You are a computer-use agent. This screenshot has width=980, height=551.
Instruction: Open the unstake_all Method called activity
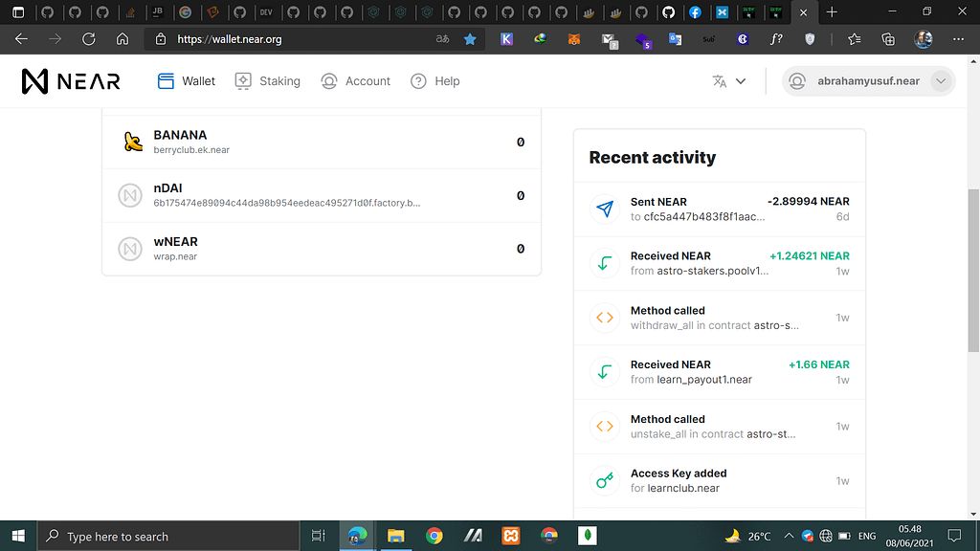click(x=720, y=427)
